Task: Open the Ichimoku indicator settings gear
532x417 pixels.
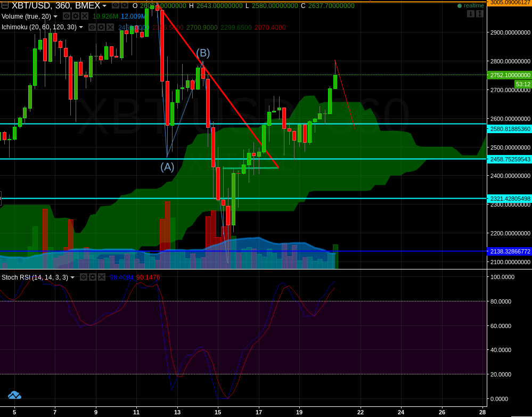Action: point(101,27)
